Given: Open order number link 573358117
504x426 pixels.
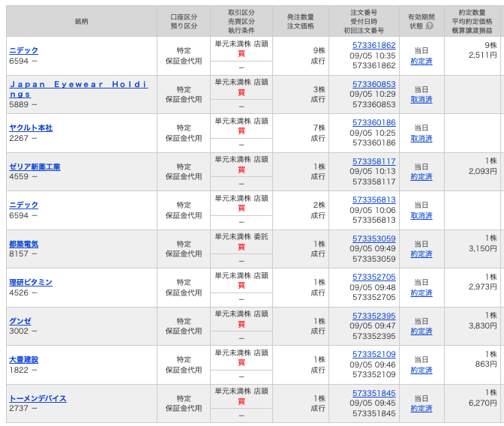Looking at the screenshot, I should click(373, 161).
